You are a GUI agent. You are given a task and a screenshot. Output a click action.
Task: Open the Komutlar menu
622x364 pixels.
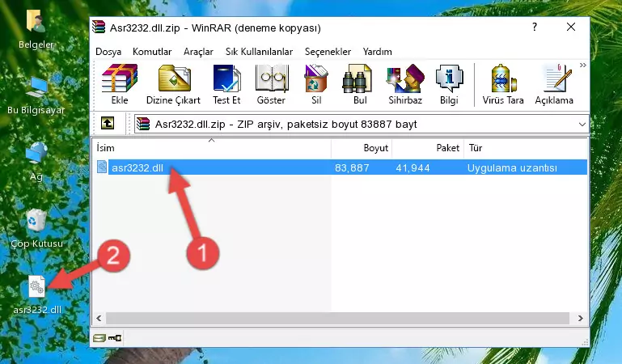[152, 52]
